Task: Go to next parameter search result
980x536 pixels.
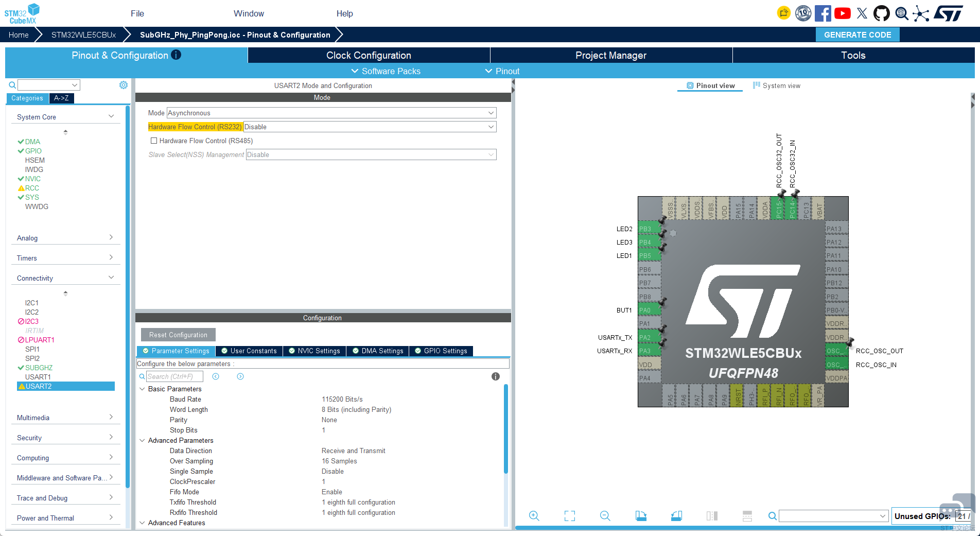Action: 240,376
